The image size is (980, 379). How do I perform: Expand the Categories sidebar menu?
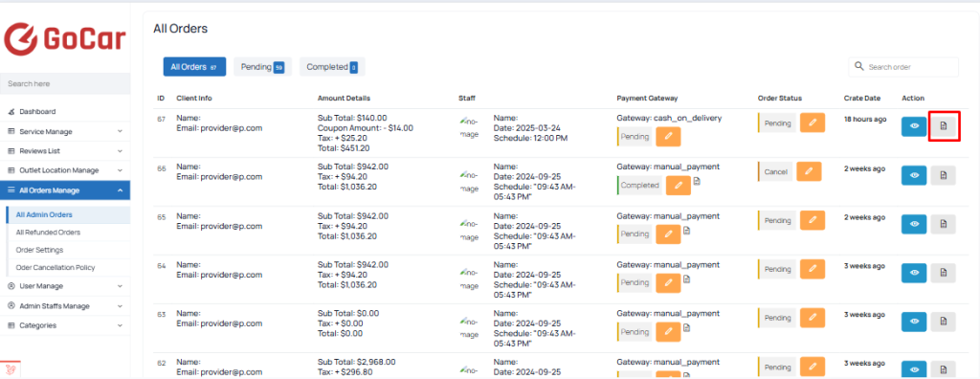tap(65, 325)
